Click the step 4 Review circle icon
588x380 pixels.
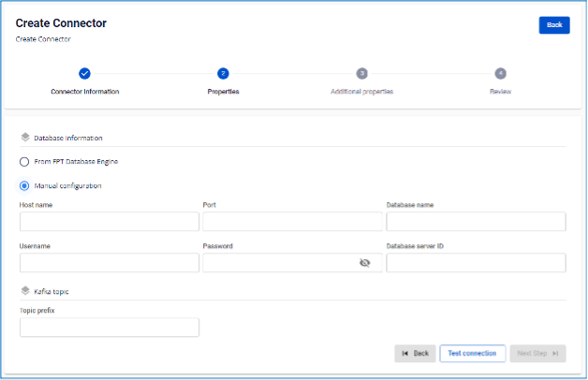click(500, 73)
